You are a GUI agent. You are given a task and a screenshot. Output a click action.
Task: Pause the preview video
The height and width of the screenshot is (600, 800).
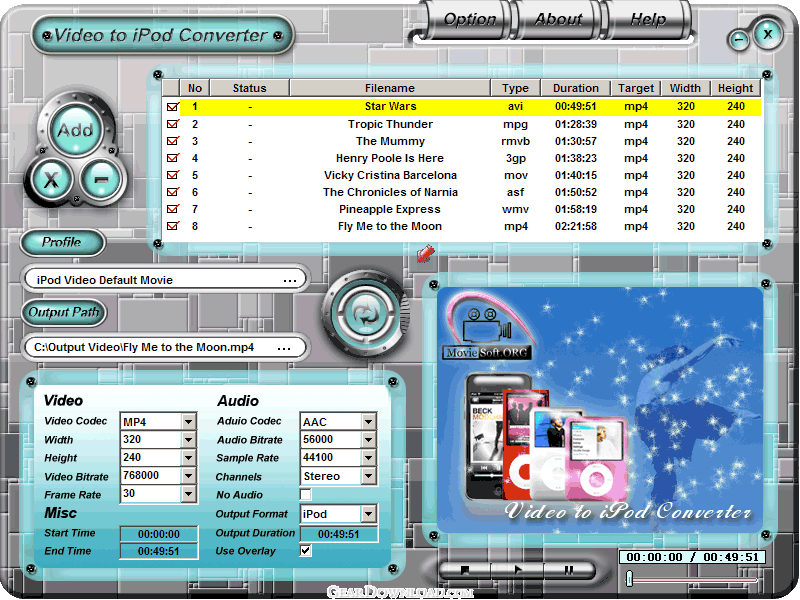568,570
